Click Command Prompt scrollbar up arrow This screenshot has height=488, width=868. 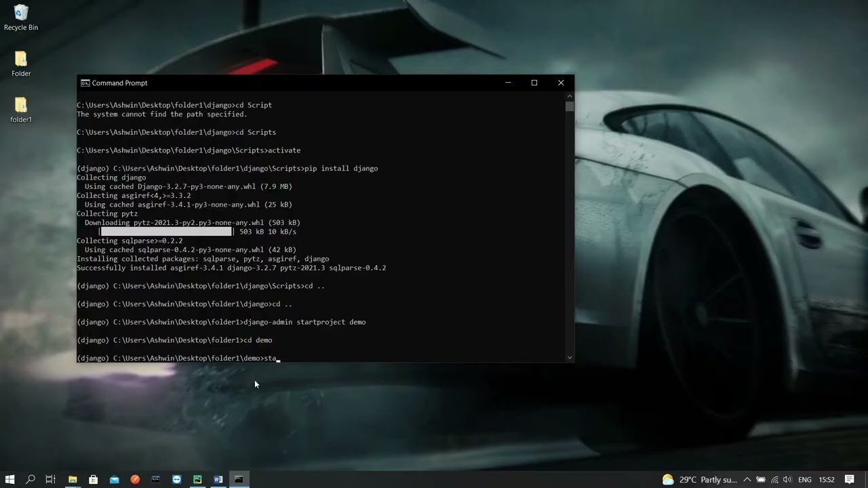coord(570,96)
